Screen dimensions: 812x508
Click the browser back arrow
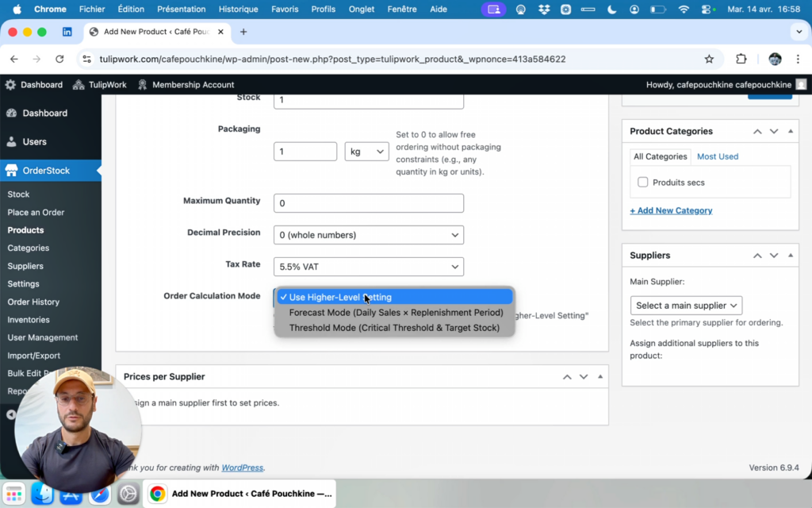tap(14, 59)
